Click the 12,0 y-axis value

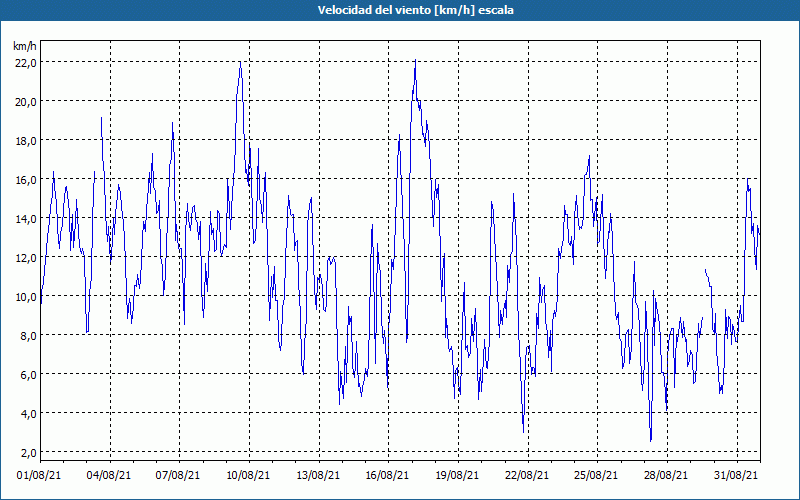[25, 258]
